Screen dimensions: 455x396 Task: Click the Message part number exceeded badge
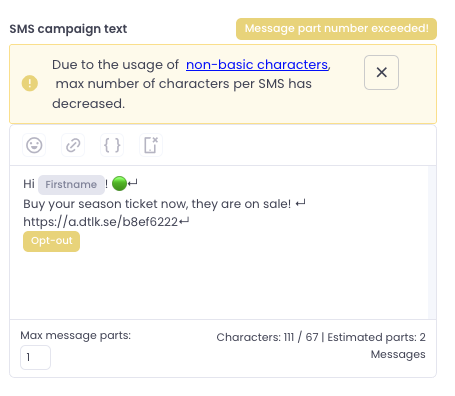pyautogui.click(x=336, y=29)
